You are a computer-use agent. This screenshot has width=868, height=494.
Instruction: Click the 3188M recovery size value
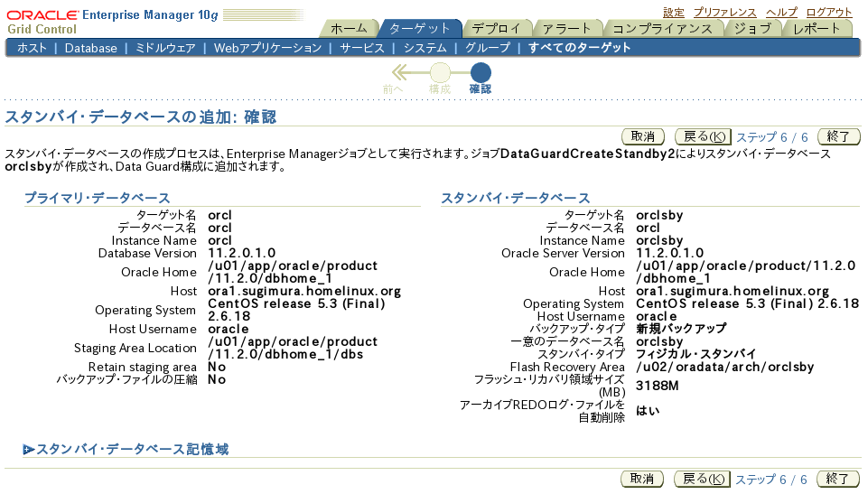(x=657, y=386)
